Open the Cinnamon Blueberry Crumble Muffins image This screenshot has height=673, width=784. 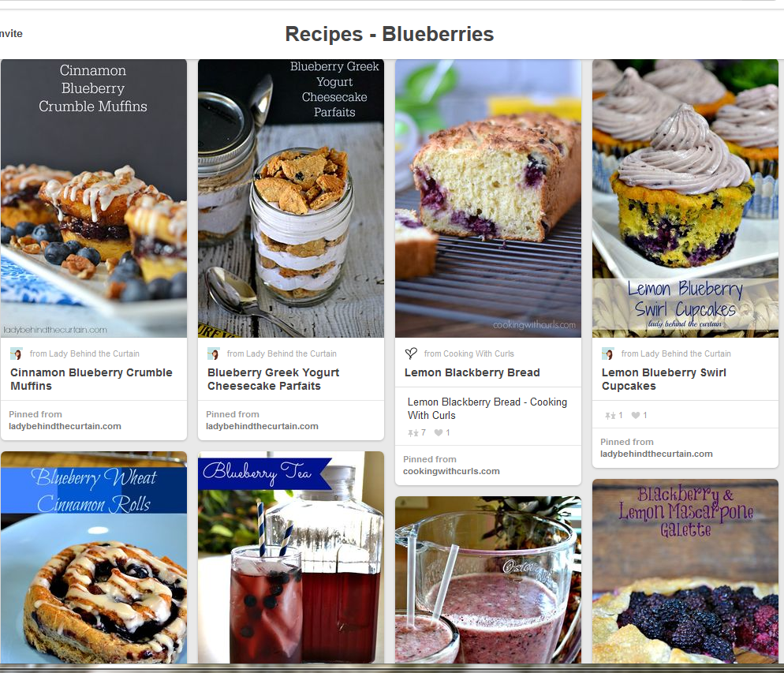[x=94, y=199]
